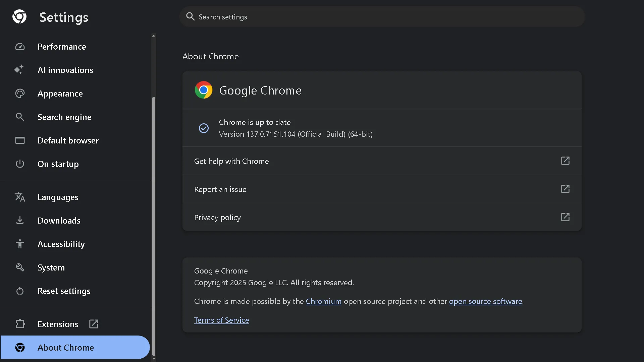Click the Downloads arrow icon
Screen dimensions: 644x362
[20, 220]
